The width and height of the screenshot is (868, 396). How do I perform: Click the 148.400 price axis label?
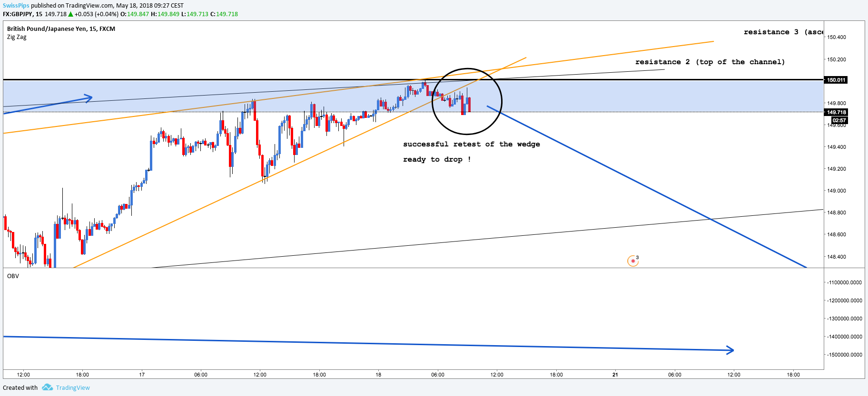[837, 257]
